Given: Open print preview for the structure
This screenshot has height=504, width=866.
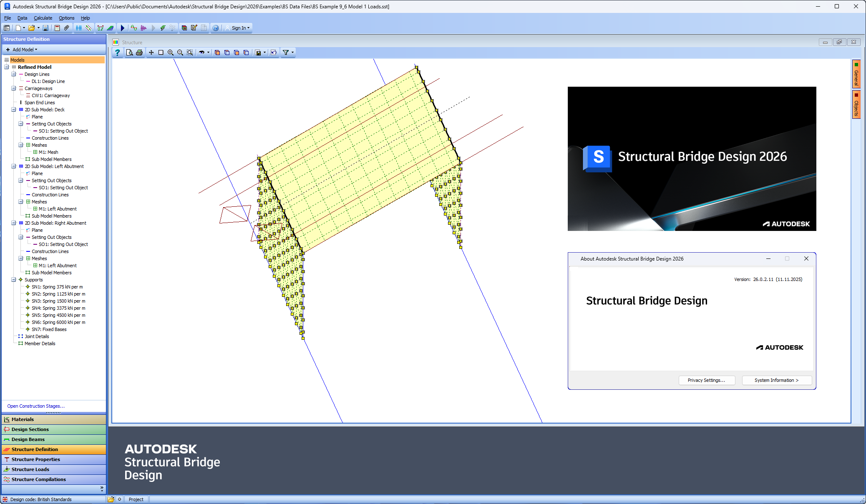Looking at the screenshot, I should 130,53.
